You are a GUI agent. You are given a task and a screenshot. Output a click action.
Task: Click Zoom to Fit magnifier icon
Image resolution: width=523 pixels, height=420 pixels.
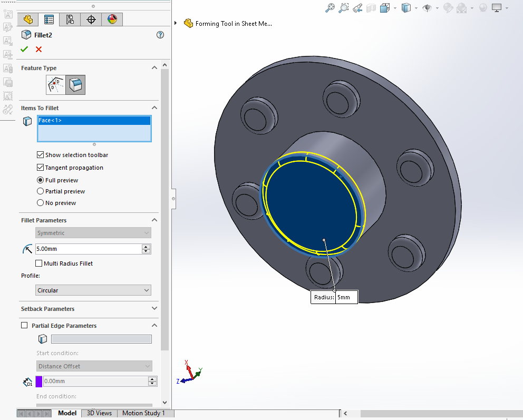click(x=330, y=8)
